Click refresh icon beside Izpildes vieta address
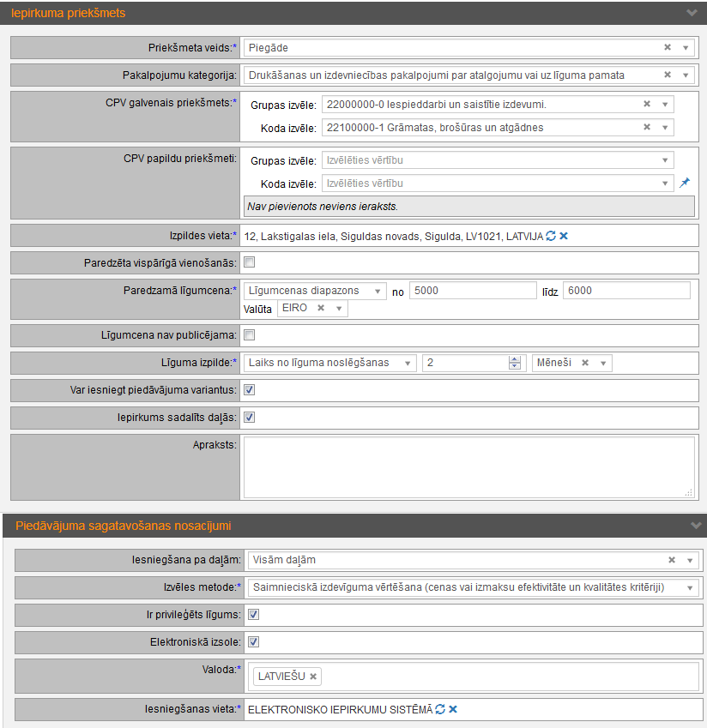This screenshot has width=707, height=728. [551, 236]
